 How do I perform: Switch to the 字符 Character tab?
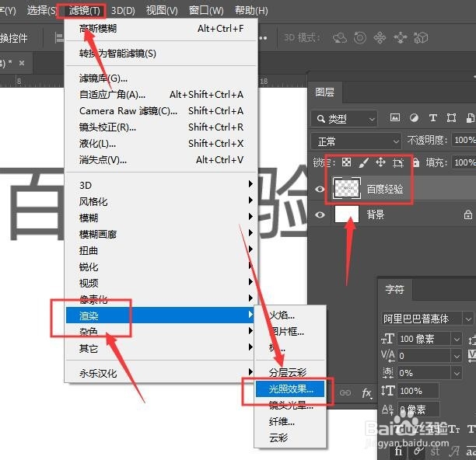[x=394, y=290]
